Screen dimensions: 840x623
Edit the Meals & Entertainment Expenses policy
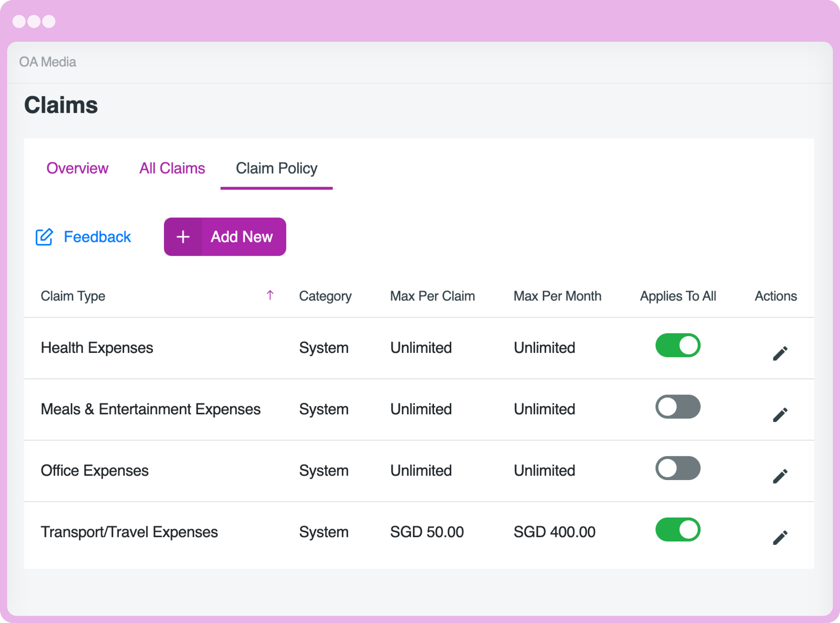[x=780, y=415]
